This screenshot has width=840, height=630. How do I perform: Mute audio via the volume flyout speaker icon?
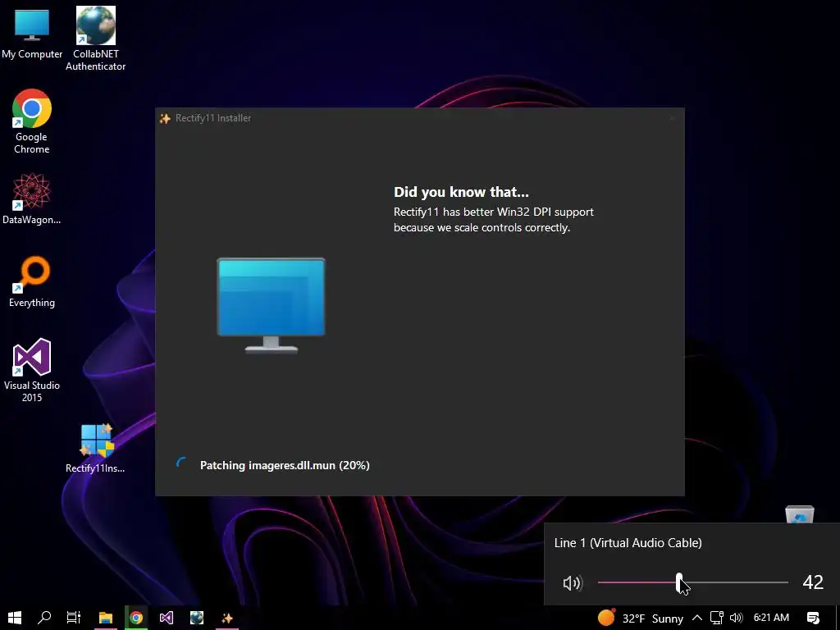(x=572, y=582)
